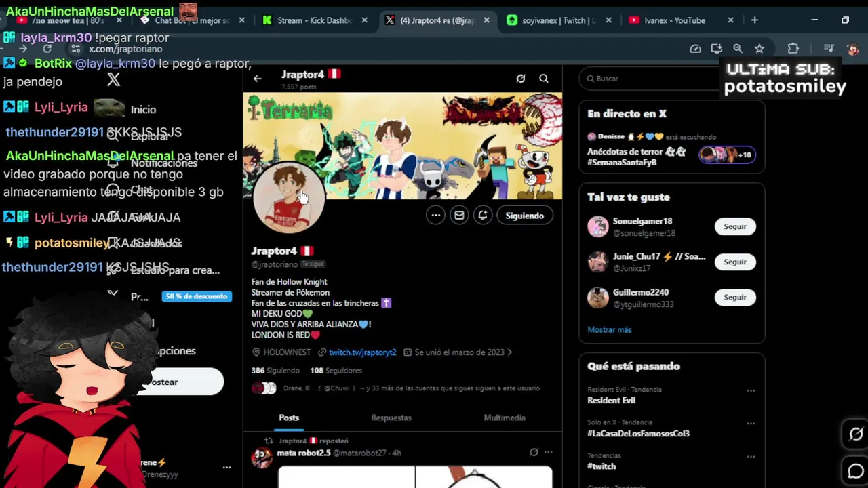Open Notificaciones in the sidebar
The height and width of the screenshot is (488, 868).
[163, 163]
